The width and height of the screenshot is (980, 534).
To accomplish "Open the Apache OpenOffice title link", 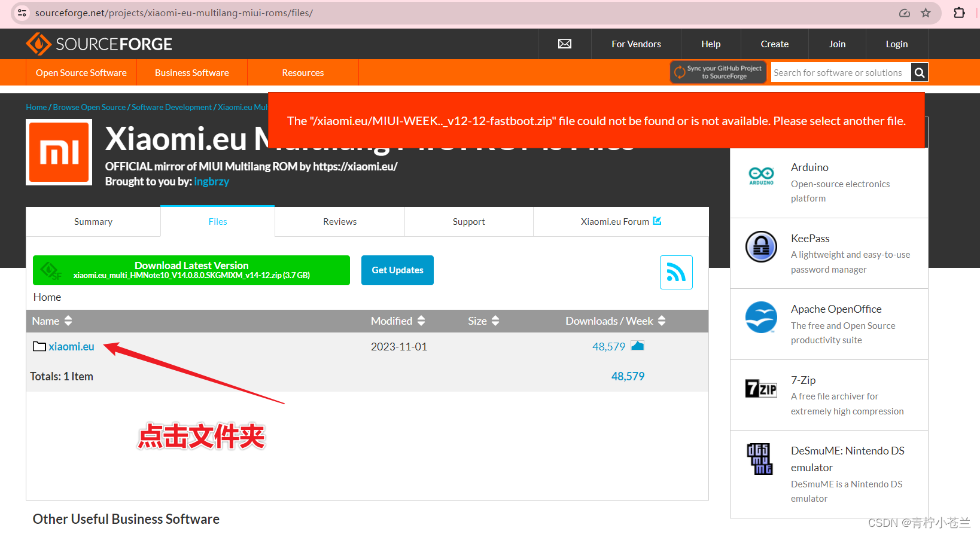I will click(836, 309).
